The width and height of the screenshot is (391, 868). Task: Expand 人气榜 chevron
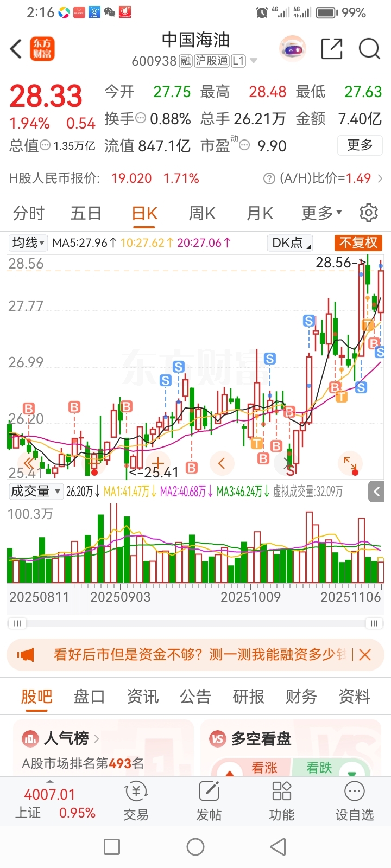point(97,738)
